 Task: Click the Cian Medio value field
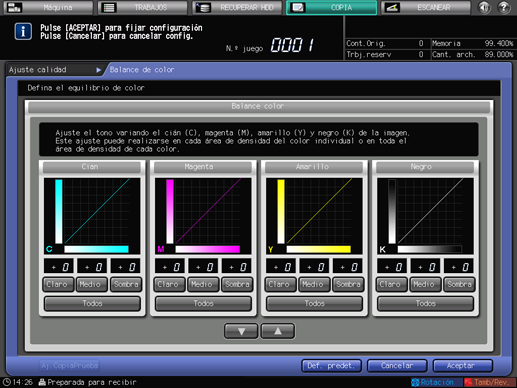tap(92, 266)
